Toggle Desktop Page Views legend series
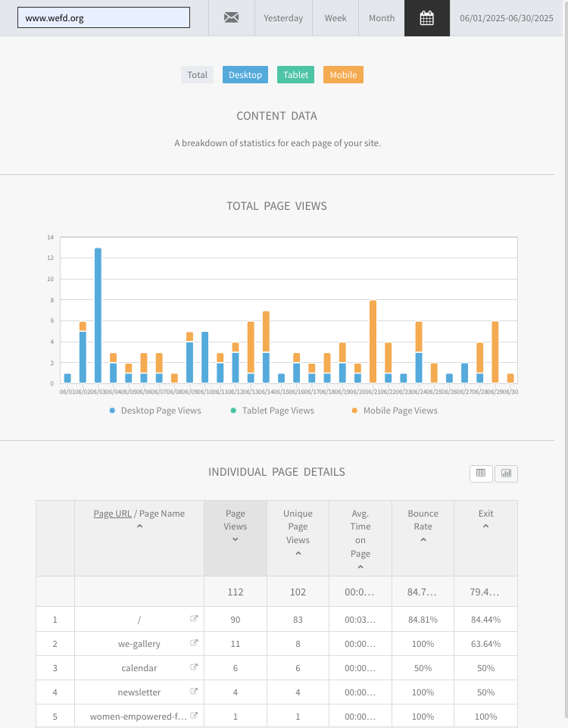This screenshot has width=568, height=728. coord(155,411)
